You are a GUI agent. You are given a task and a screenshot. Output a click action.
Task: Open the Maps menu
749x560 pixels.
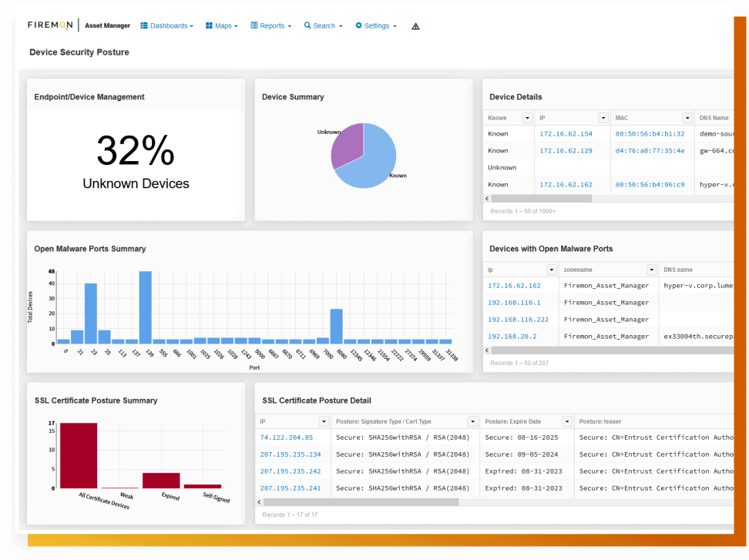(x=221, y=26)
